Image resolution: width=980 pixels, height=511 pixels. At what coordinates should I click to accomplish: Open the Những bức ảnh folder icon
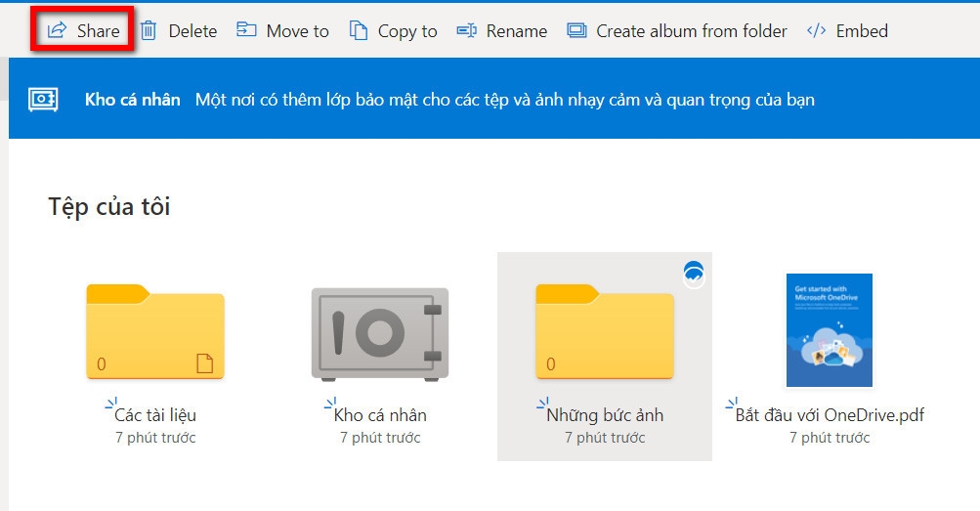(x=605, y=332)
